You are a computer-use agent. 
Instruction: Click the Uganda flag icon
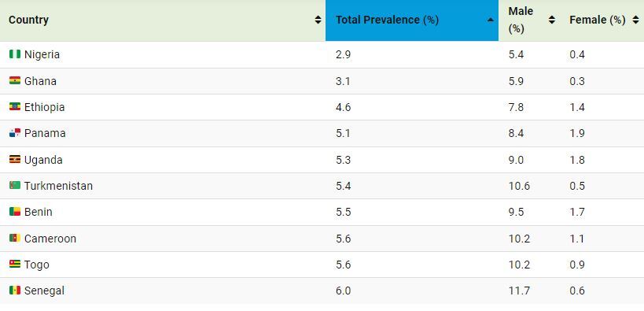[x=15, y=159]
